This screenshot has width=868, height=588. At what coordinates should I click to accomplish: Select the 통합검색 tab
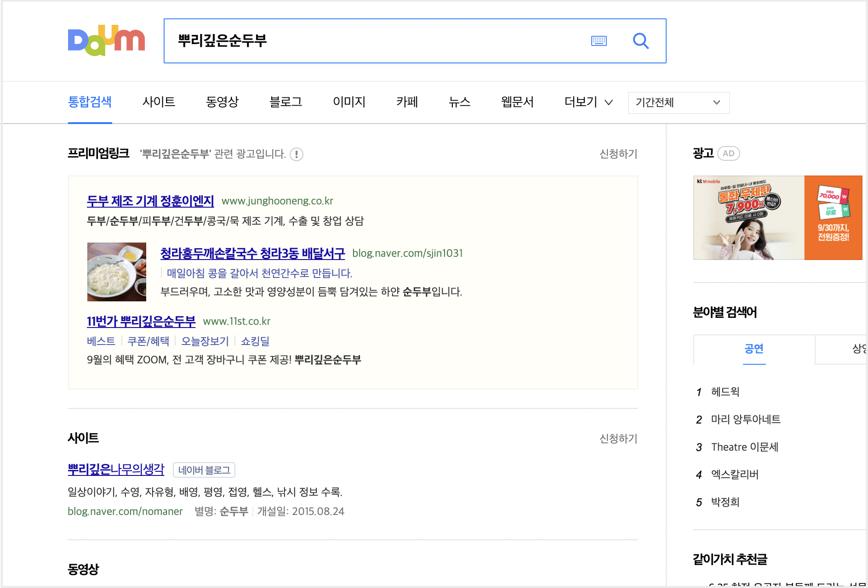click(x=90, y=102)
